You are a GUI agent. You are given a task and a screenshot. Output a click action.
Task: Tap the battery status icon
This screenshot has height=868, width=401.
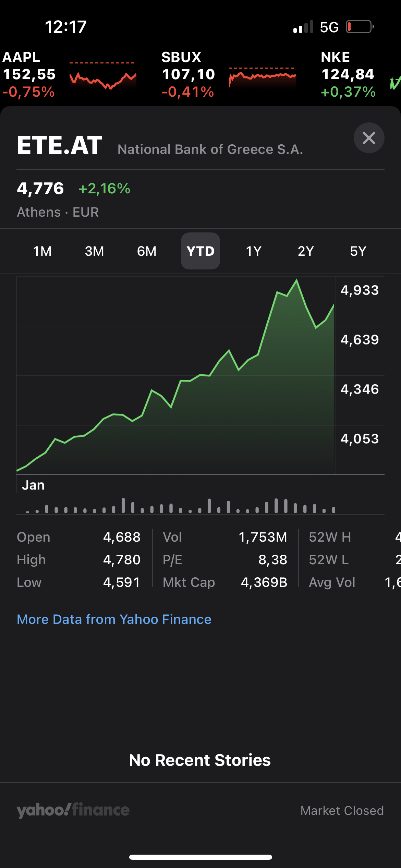[x=360, y=27]
